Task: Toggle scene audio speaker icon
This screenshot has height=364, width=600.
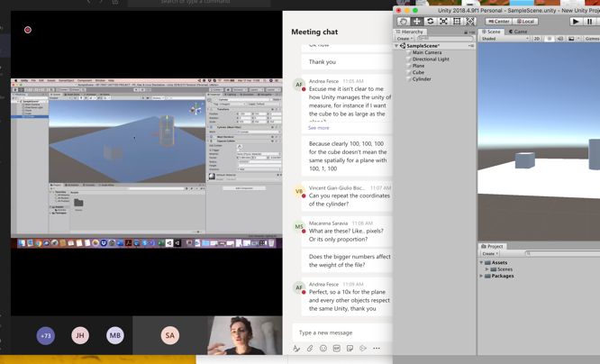Action: [x=560, y=39]
